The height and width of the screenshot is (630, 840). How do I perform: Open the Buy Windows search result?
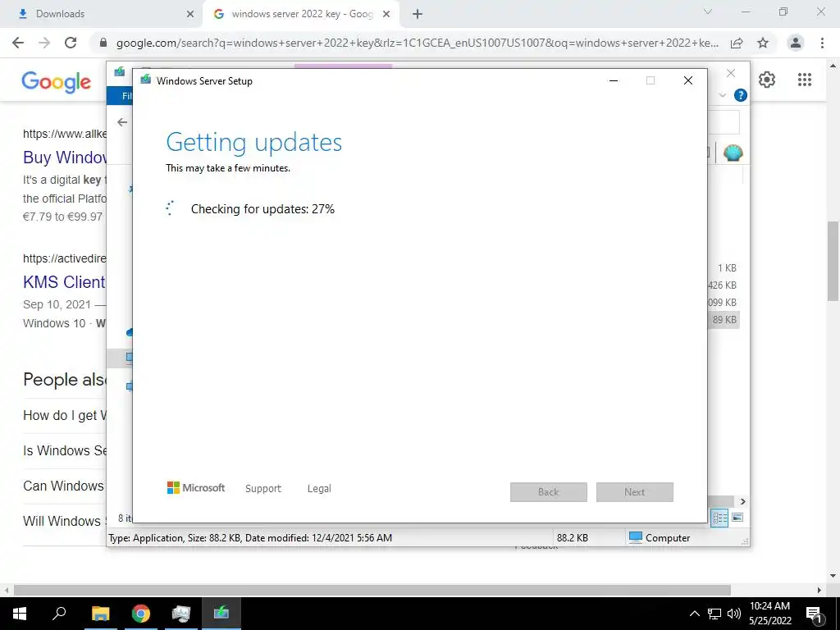point(65,157)
